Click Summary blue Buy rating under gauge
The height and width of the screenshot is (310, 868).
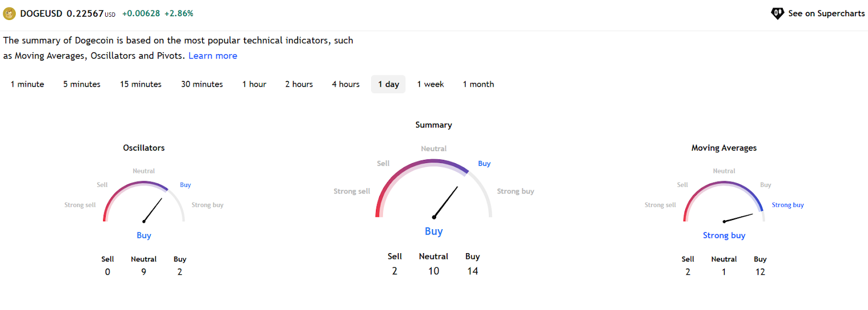tap(433, 231)
